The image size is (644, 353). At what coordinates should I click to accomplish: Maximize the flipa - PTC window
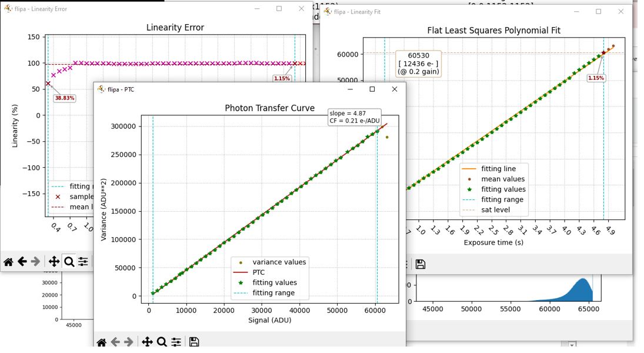372,89
